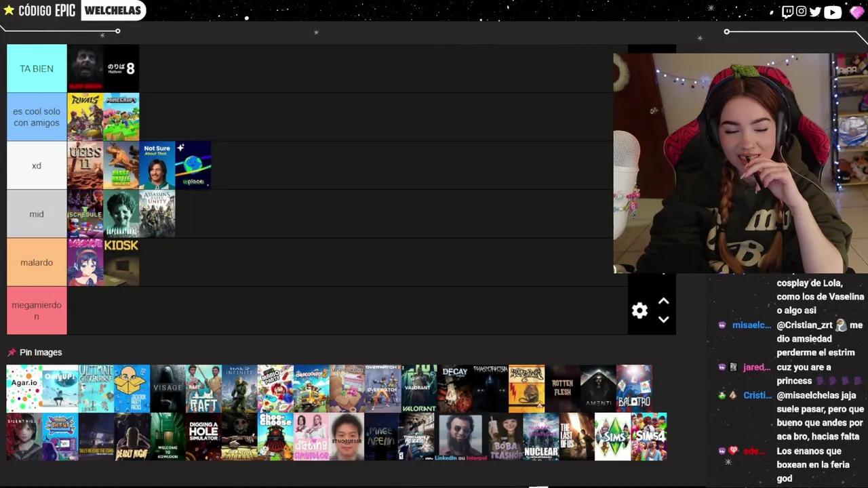Pick the Raft image

point(203,389)
